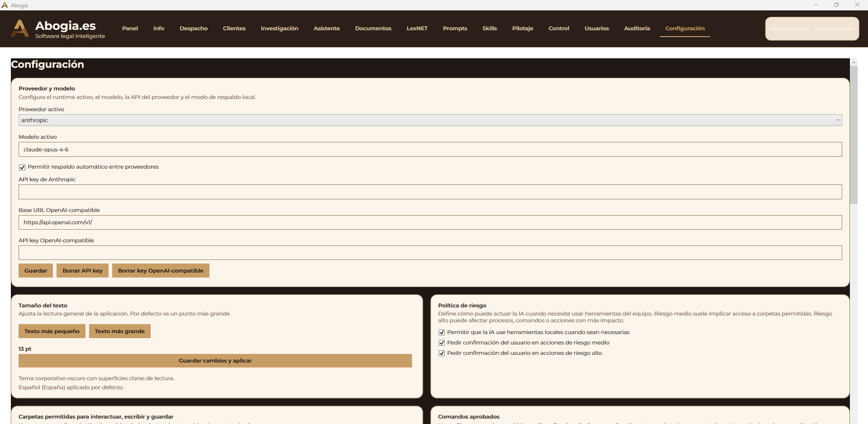Restore down the application window
The height and width of the screenshot is (424, 868).
point(836,5)
